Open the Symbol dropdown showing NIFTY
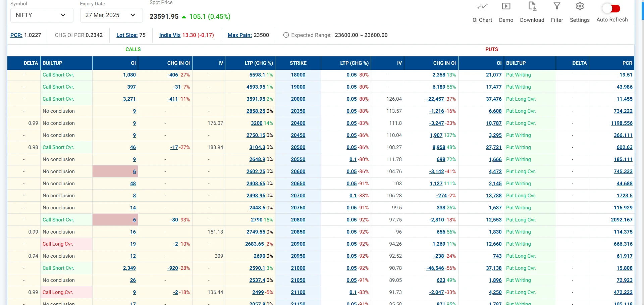 pyautogui.click(x=42, y=15)
